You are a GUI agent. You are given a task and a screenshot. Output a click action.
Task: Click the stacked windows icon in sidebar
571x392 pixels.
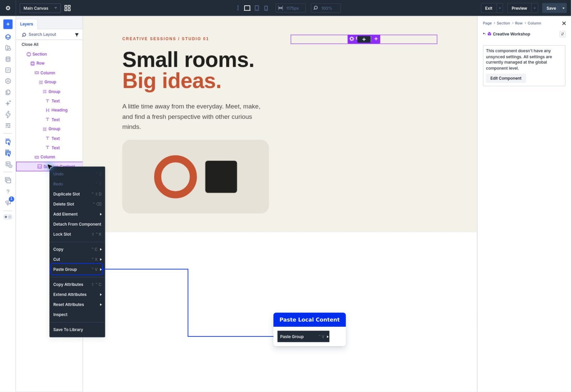pyautogui.click(x=8, y=180)
